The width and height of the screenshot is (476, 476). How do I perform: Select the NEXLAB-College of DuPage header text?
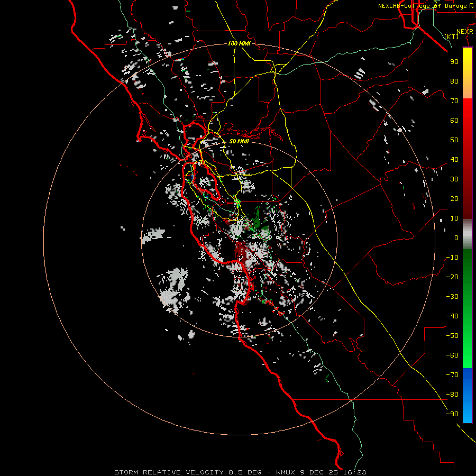click(x=425, y=6)
